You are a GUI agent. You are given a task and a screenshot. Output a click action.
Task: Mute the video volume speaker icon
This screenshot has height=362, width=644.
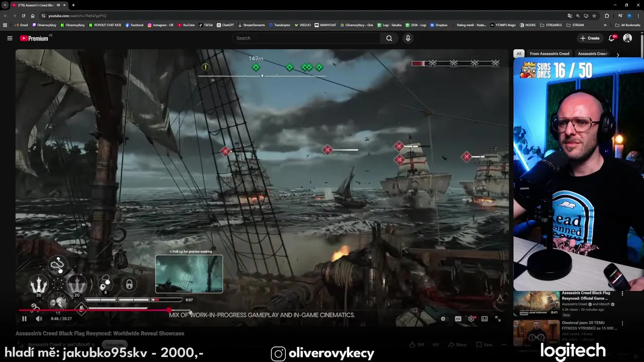(39, 319)
